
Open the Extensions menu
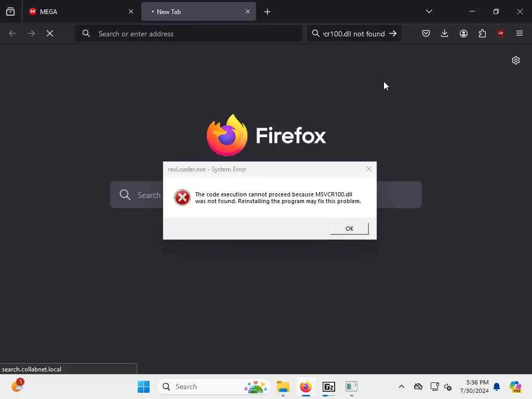tap(482, 33)
